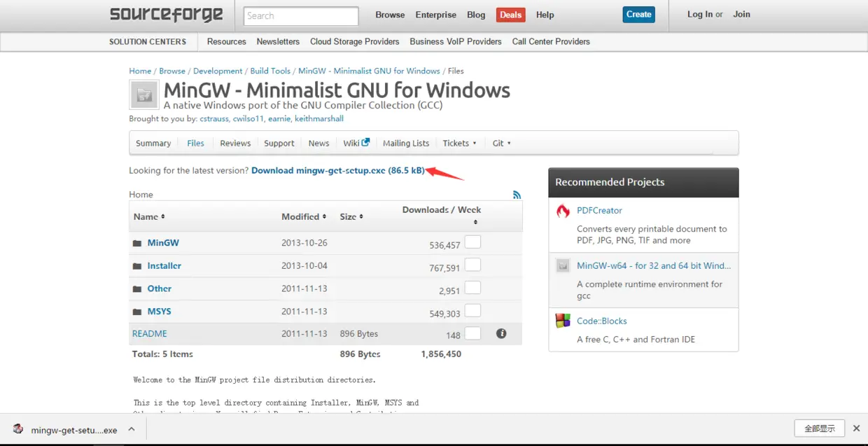
Task: Click the show all downloads button
Action: click(820, 428)
